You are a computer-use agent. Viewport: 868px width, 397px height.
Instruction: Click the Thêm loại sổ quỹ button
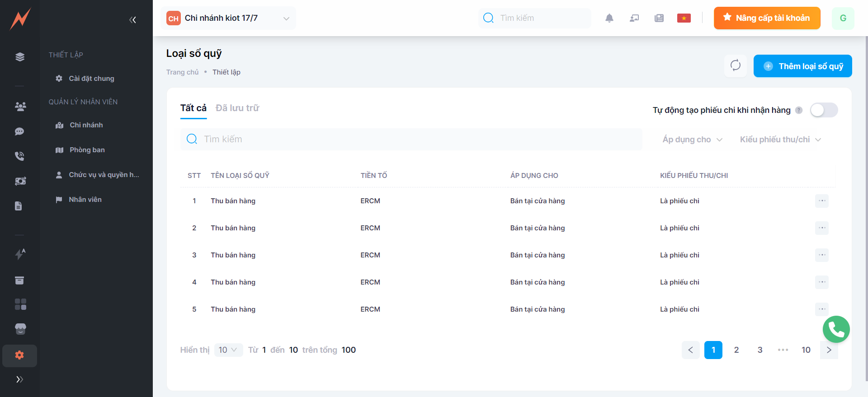pos(802,66)
